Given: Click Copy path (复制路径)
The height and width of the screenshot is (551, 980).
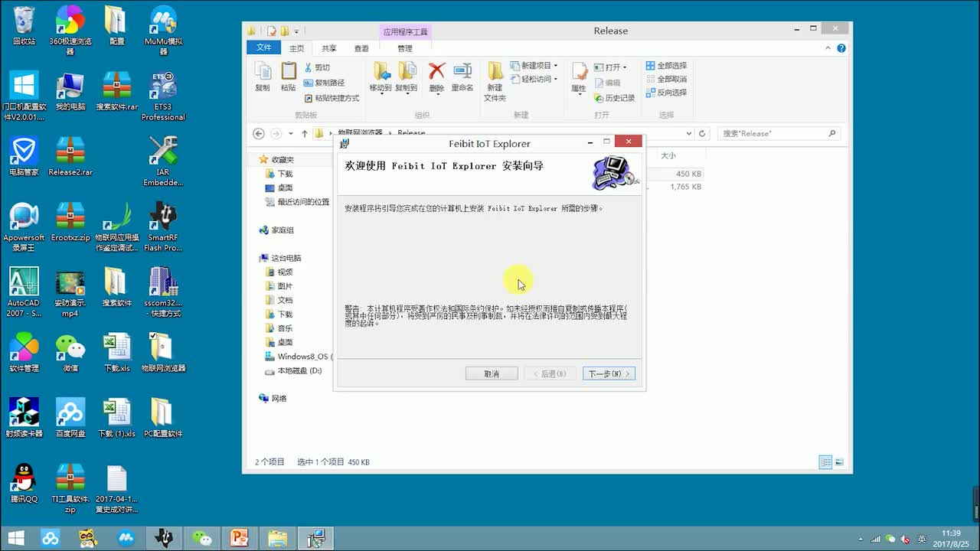Looking at the screenshot, I should point(324,83).
